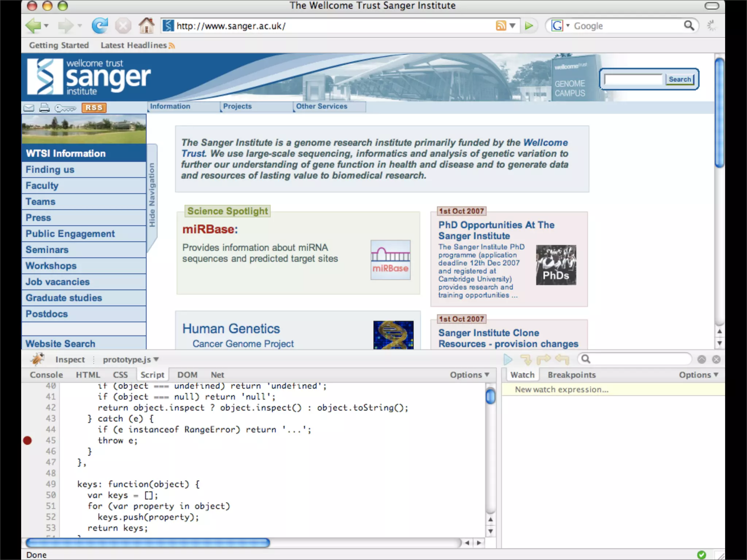
Task: Close the Firebug panel with X icon
Action: pos(716,359)
